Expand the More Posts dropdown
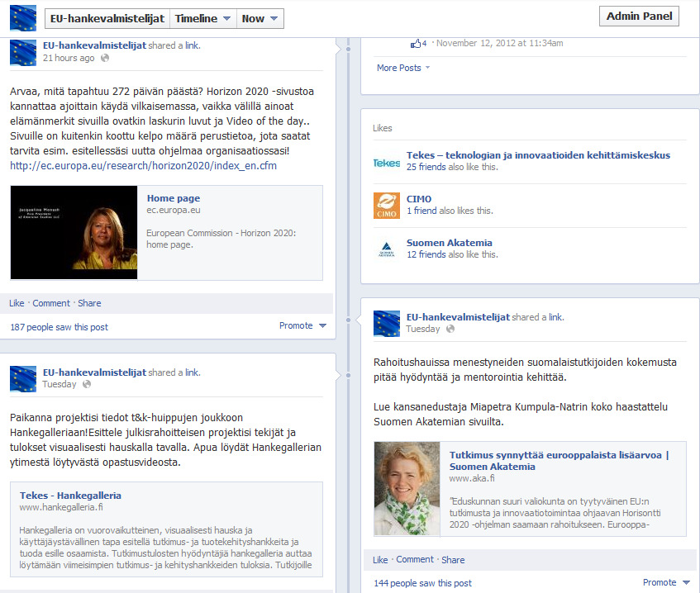The height and width of the screenshot is (593, 700). point(403,68)
